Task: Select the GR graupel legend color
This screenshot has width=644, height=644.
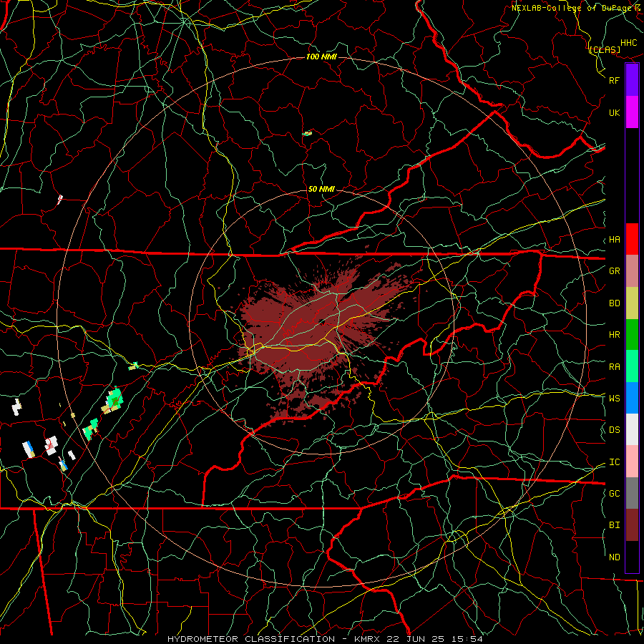Action: (632, 270)
